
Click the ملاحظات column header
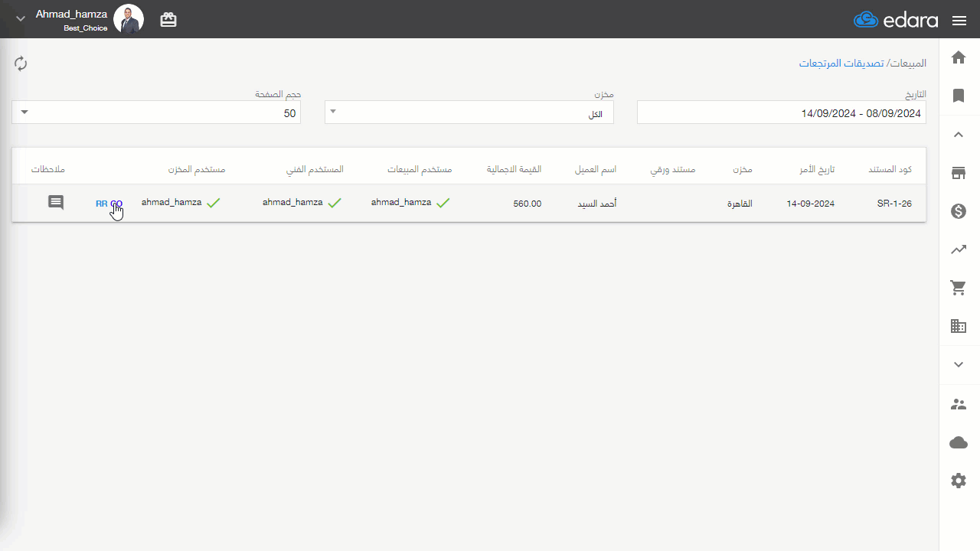pos(48,169)
